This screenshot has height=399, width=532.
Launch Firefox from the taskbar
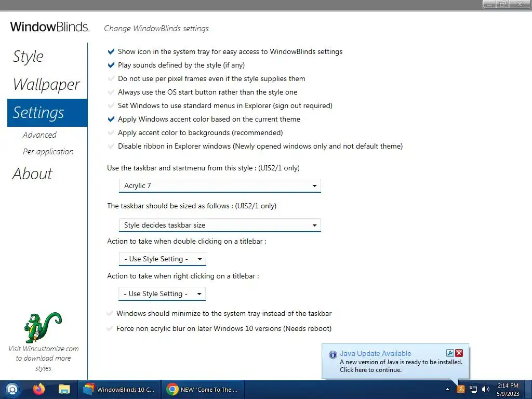tap(38, 389)
